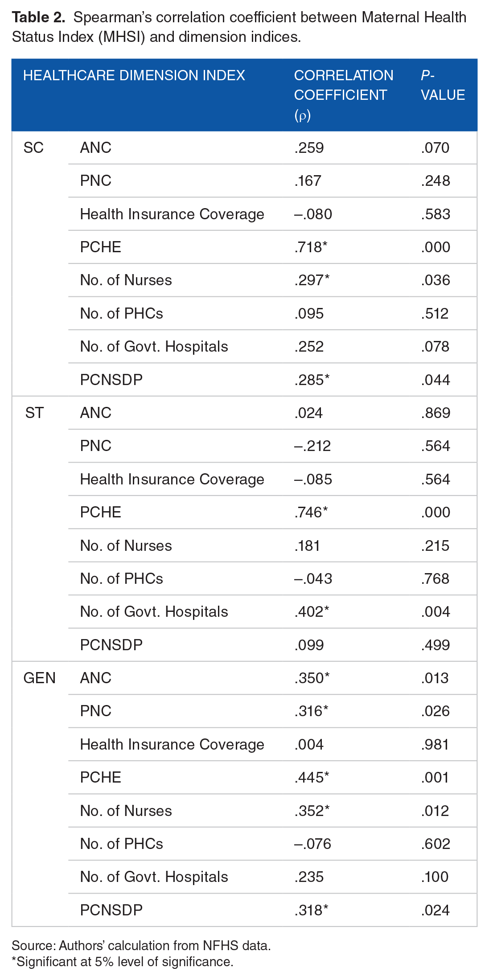Image resolution: width=489 pixels, height=980 pixels.
Task: Select Health Insurance Coverage in SC group
Action: pyautogui.click(x=172, y=214)
